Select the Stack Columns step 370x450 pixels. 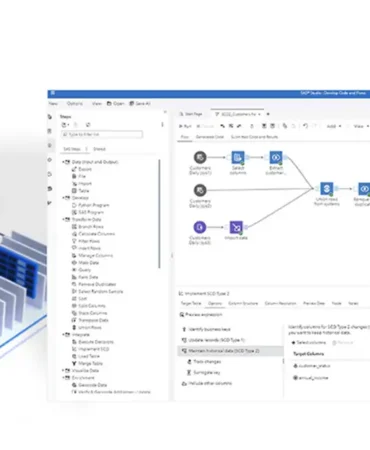pos(90,313)
